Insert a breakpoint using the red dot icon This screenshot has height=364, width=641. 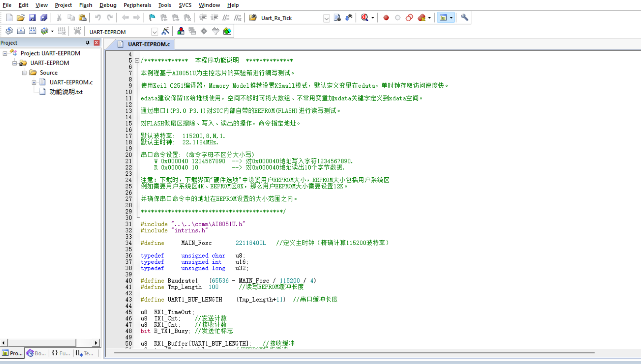(x=386, y=18)
